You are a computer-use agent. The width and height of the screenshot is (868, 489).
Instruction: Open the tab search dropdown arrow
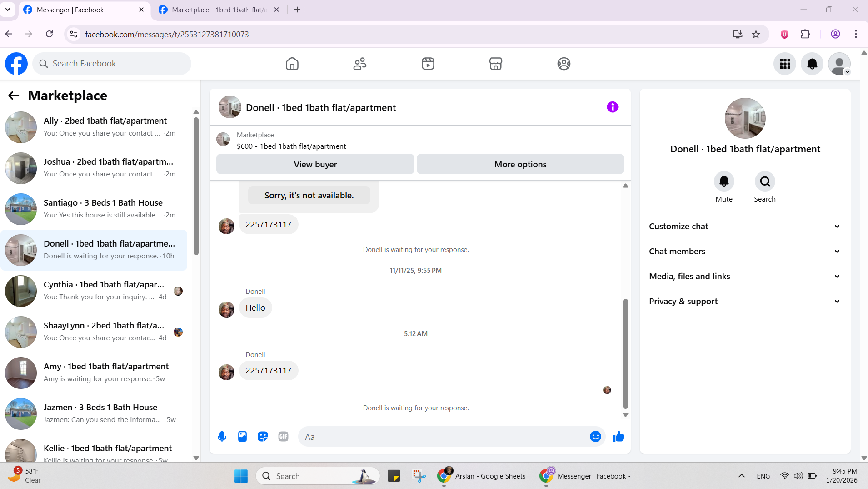pos(8,10)
